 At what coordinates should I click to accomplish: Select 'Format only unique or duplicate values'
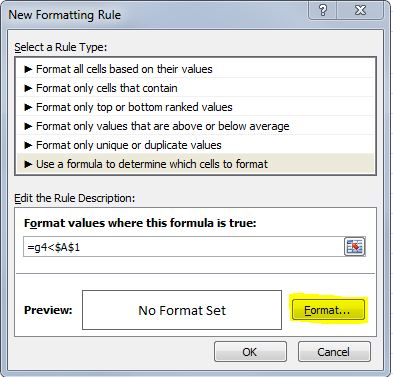pos(196,145)
